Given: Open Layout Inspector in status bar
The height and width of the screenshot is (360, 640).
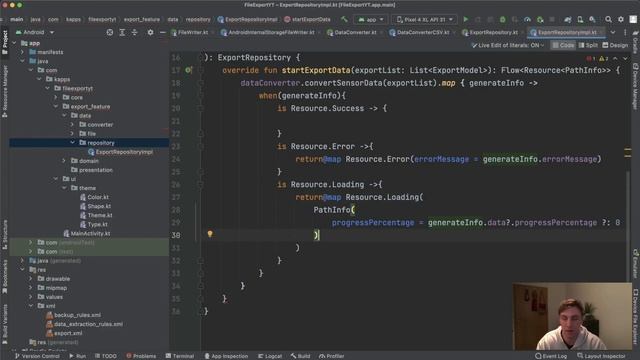Looking at the screenshot, I should [x=601, y=356].
